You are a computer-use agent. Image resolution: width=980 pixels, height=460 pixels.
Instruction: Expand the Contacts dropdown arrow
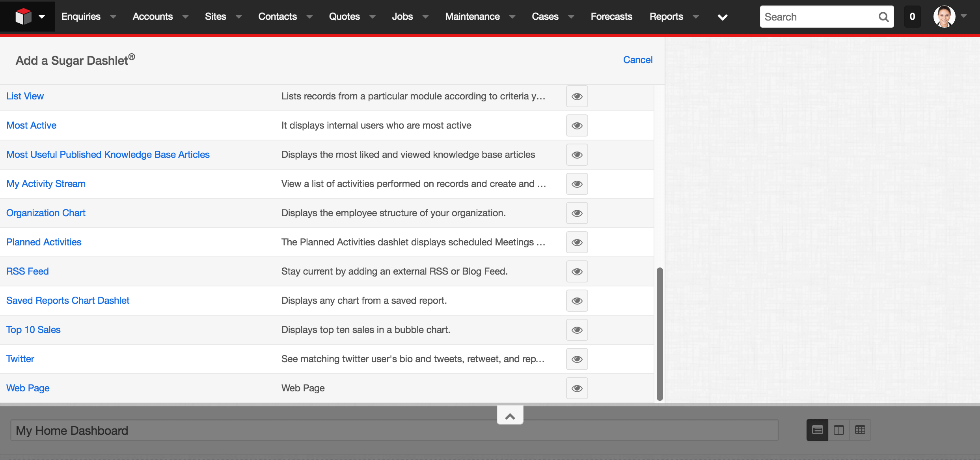(309, 17)
